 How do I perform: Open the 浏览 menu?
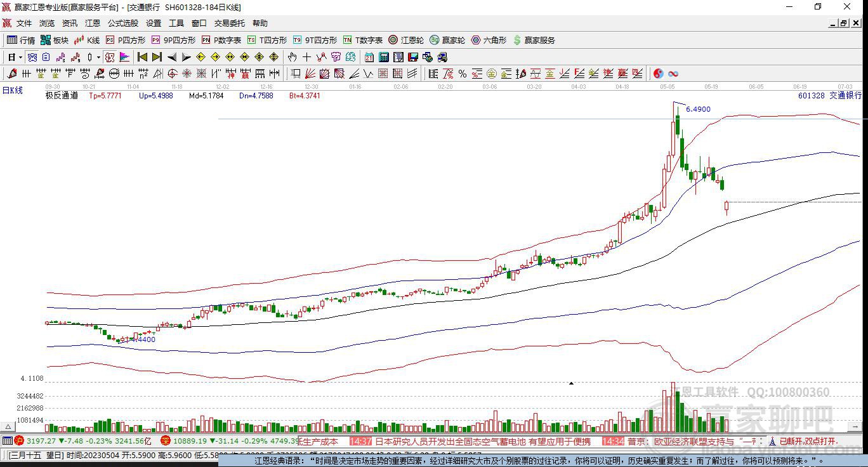tap(47, 23)
